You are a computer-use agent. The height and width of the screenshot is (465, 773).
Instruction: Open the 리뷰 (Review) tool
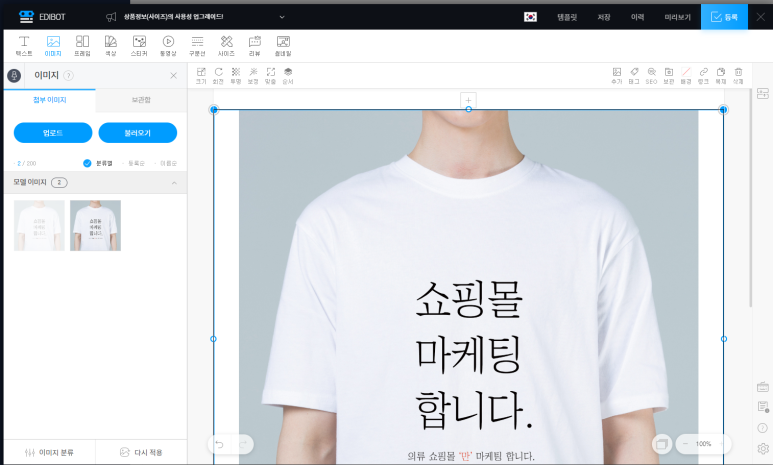click(x=254, y=46)
